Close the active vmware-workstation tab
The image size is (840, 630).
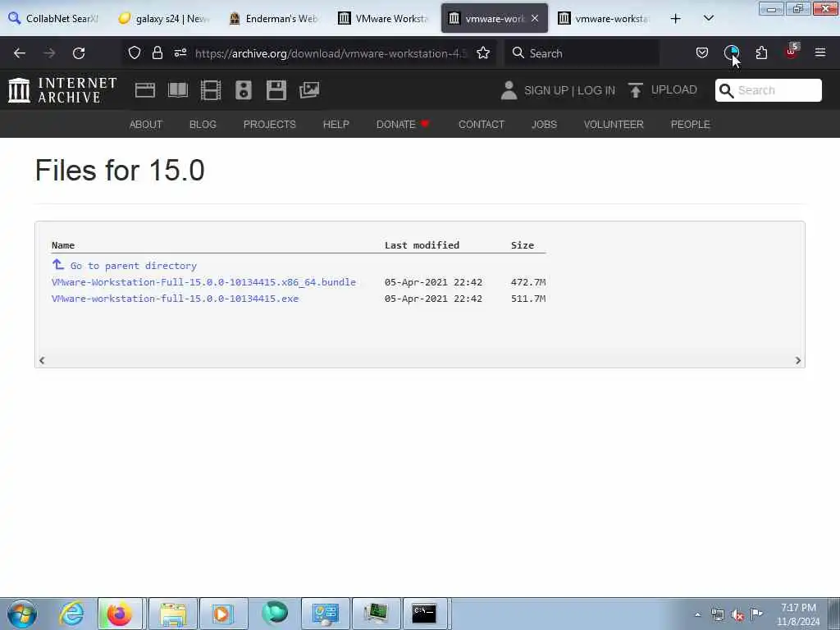click(x=535, y=18)
